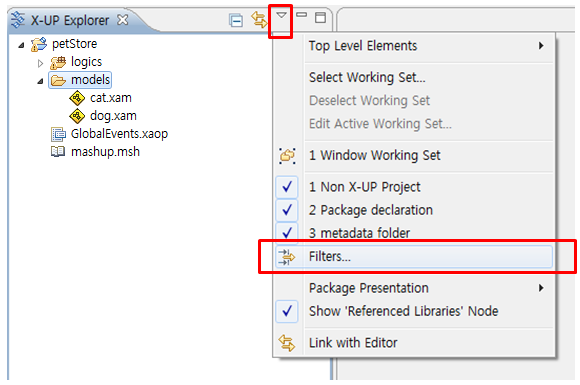Open the View Menu triangle button
The height and width of the screenshot is (385, 580).
pos(281,15)
